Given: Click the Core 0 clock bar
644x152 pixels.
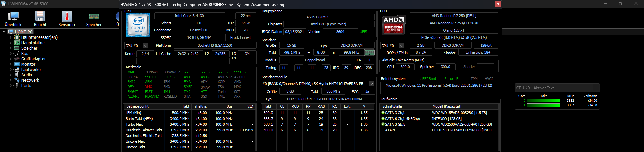Looking at the screenshot, I should [x=544, y=101].
